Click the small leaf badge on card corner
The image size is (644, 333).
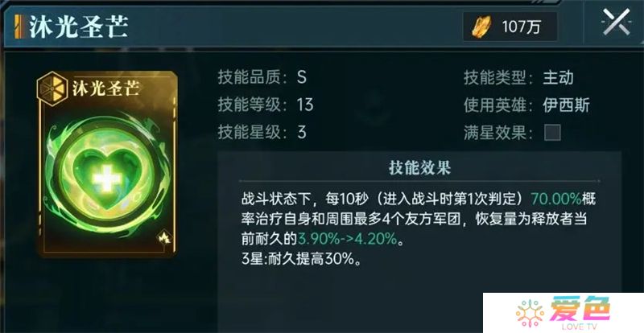164,238
